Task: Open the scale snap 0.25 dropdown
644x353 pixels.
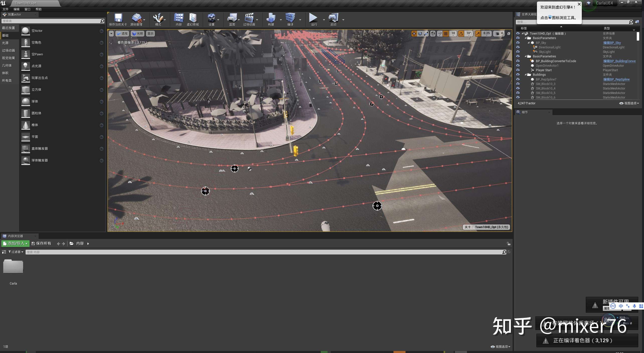Action: pyautogui.click(x=487, y=33)
